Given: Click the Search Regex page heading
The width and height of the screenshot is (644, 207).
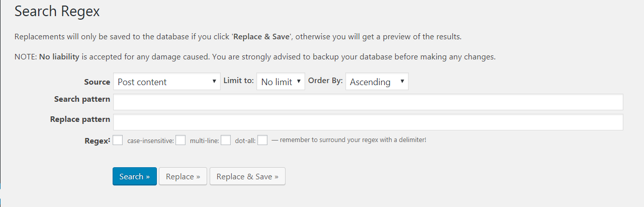Looking at the screenshot, I should pos(57,12).
